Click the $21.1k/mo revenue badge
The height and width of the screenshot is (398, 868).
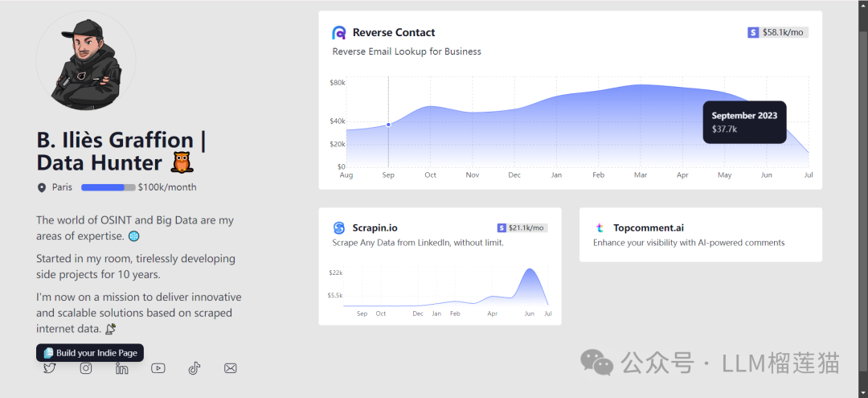pos(522,228)
